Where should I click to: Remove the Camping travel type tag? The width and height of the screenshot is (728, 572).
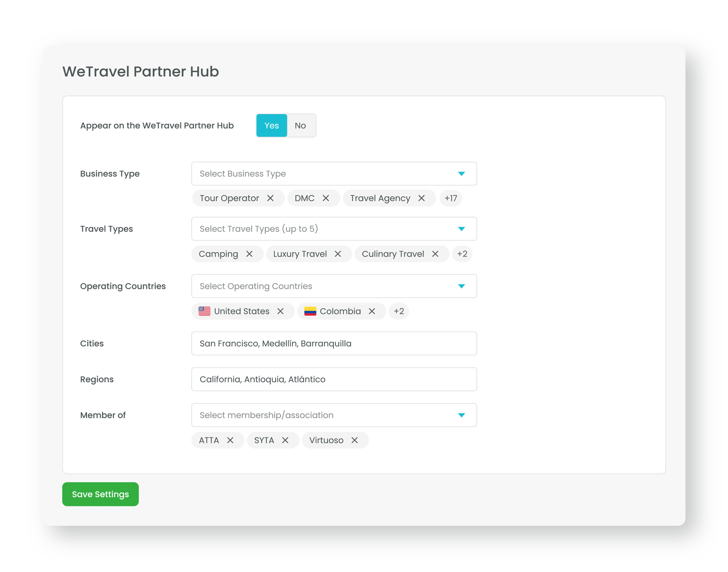pos(249,254)
